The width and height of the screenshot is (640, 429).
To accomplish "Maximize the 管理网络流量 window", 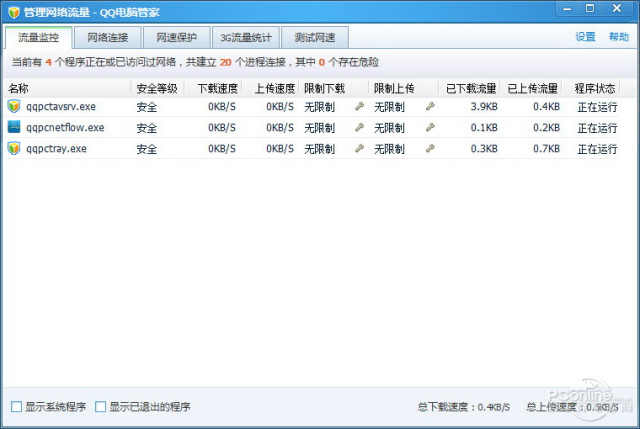I will pos(590,8).
